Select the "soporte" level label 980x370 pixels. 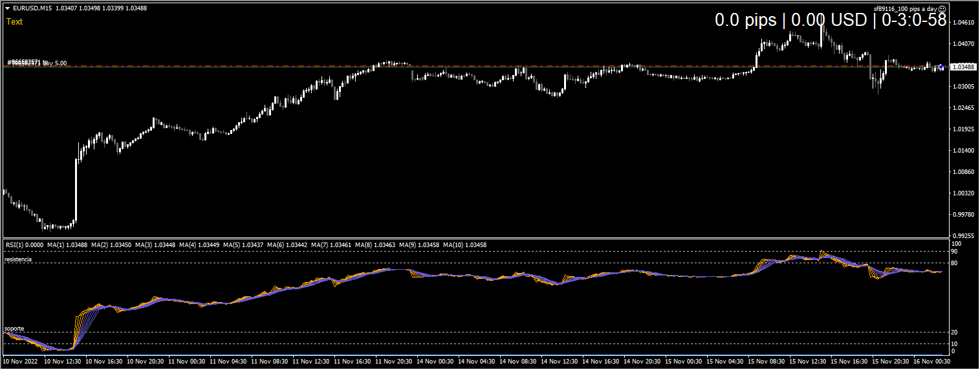[14, 329]
